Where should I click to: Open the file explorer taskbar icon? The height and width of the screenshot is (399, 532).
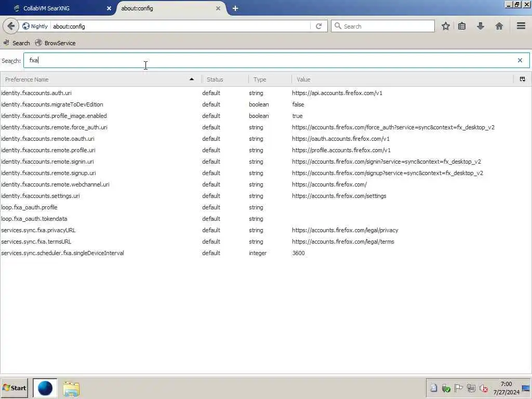tap(71, 389)
